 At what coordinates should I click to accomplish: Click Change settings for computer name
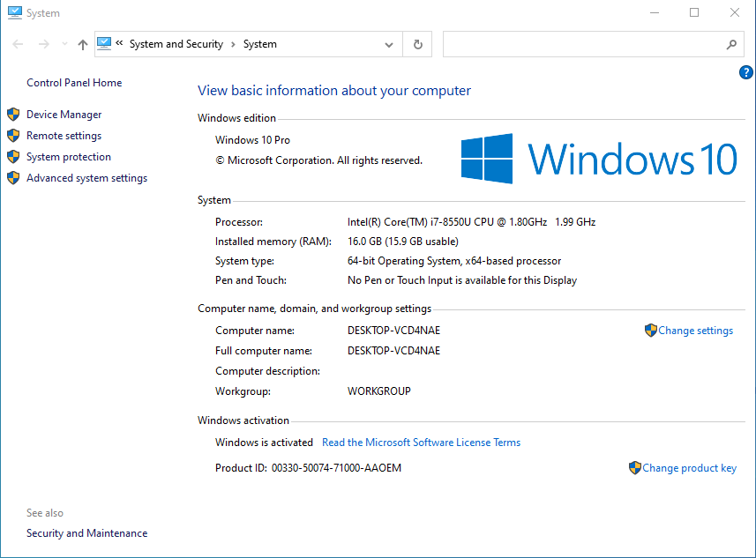695,331
